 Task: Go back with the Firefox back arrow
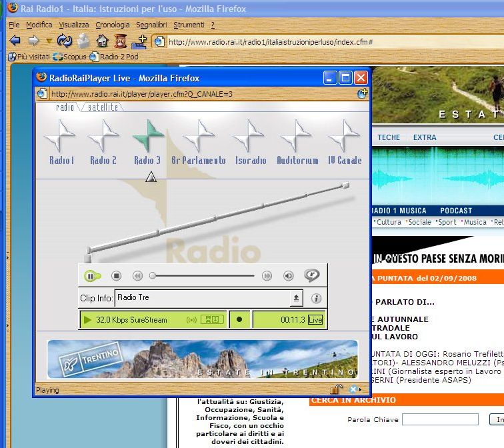tap(15, 41)
